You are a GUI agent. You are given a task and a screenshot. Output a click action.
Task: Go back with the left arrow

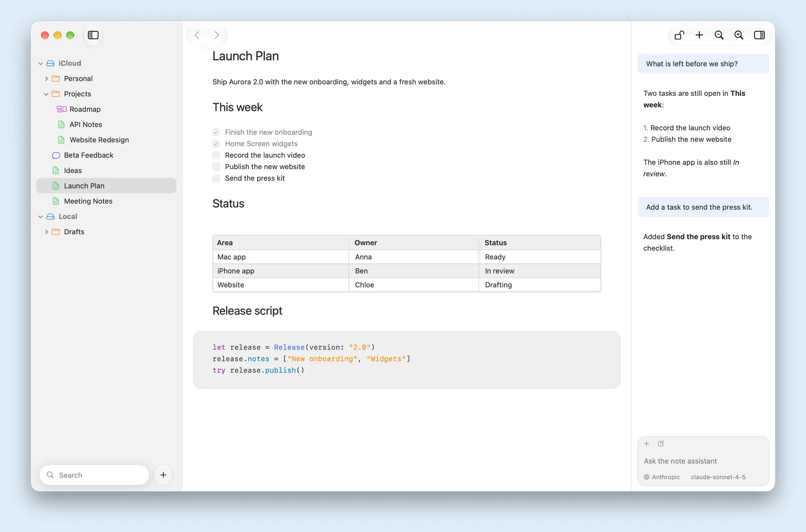click(197, 35)
